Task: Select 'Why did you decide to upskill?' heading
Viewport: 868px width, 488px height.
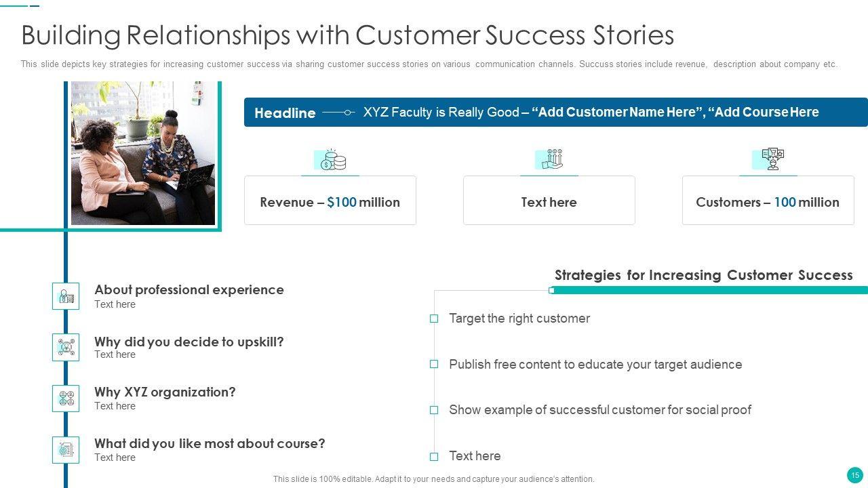Action: pyautogui.click(x=189, y=342)
